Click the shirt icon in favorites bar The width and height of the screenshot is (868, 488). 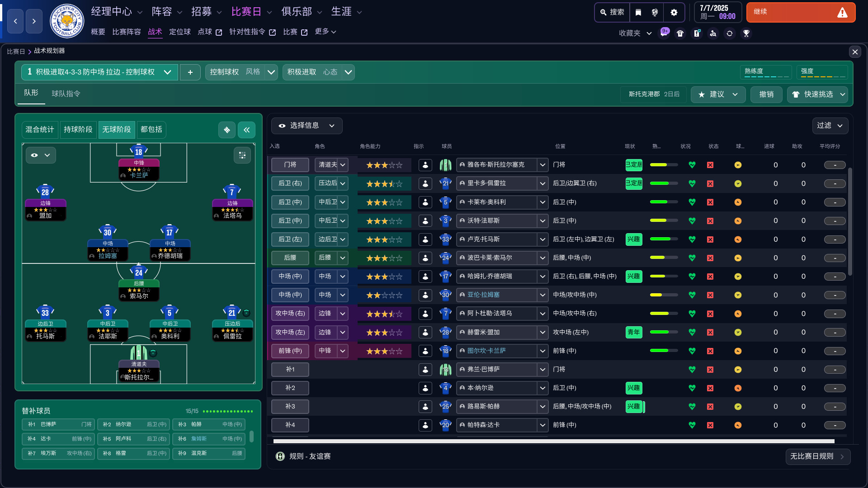click(680, 33)
